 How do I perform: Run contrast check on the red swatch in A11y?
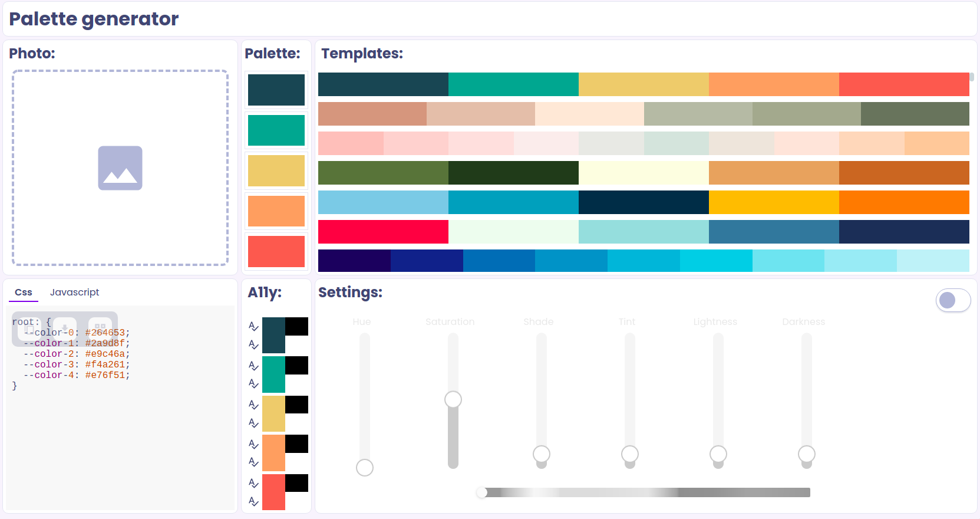point(253,484)
